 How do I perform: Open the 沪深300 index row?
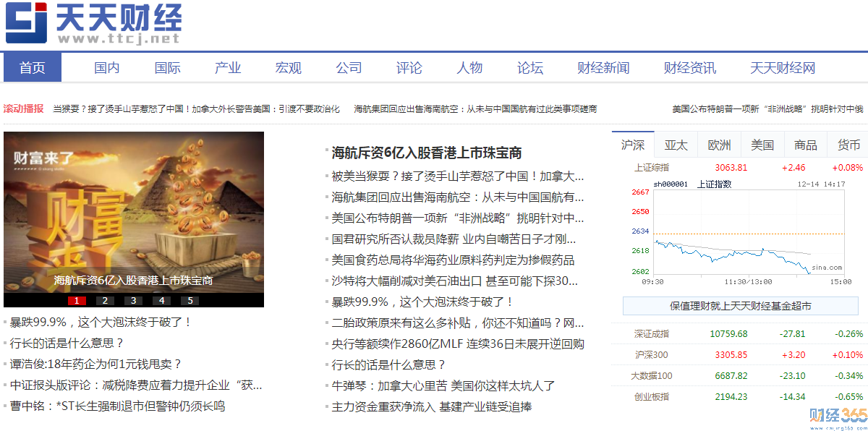739,355
